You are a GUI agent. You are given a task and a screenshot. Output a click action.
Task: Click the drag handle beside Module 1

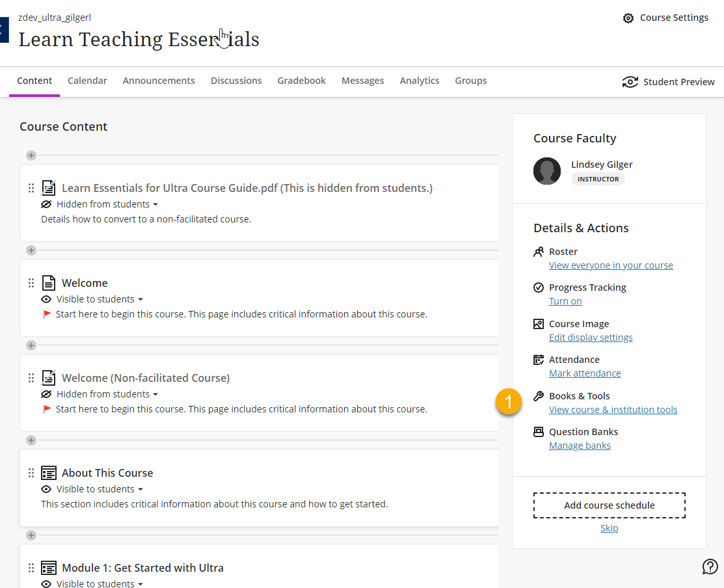click(31, 568)
